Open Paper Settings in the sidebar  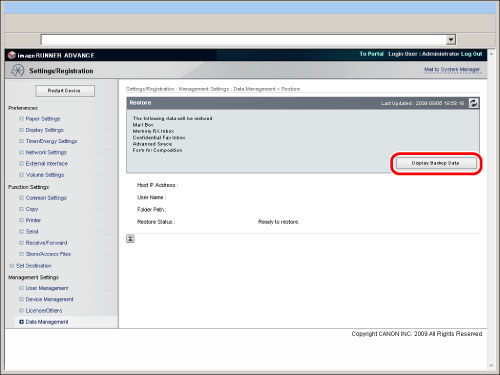coord(43,119)
